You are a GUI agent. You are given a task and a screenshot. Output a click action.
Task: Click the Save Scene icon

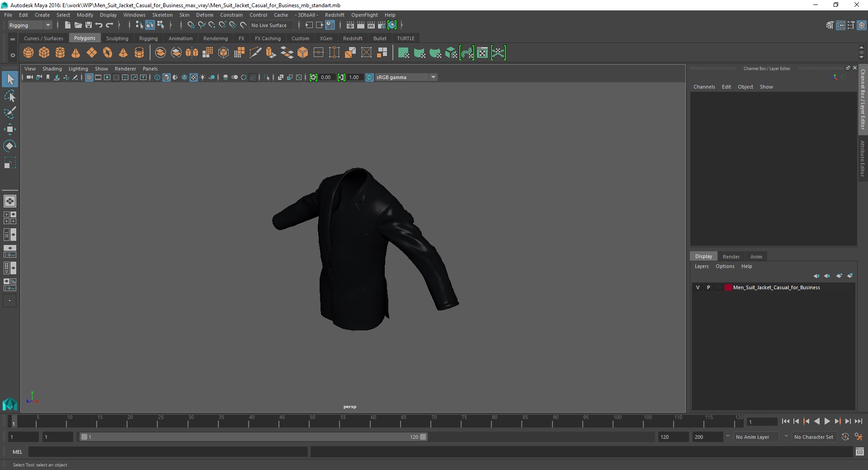pos(89,25)
